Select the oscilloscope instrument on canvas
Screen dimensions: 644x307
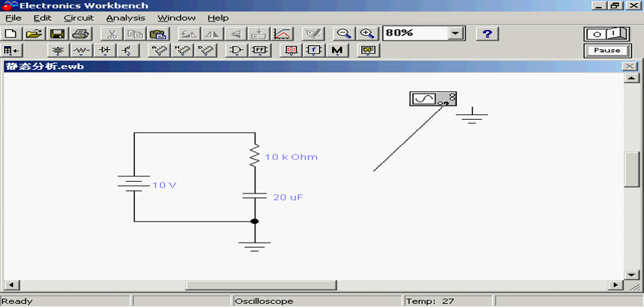[x=433, y=99]
